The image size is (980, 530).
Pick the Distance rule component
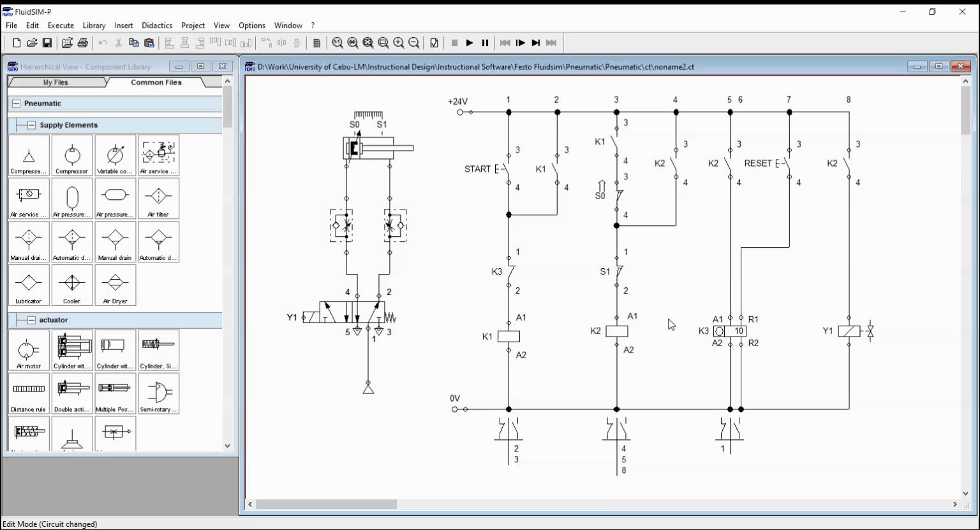click(29, 393)
